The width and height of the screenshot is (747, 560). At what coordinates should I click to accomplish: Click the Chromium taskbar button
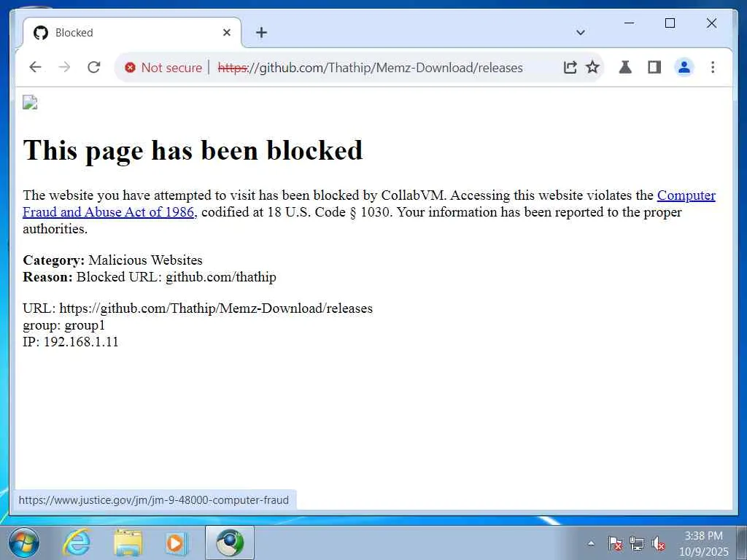click(x=230, y=542)
